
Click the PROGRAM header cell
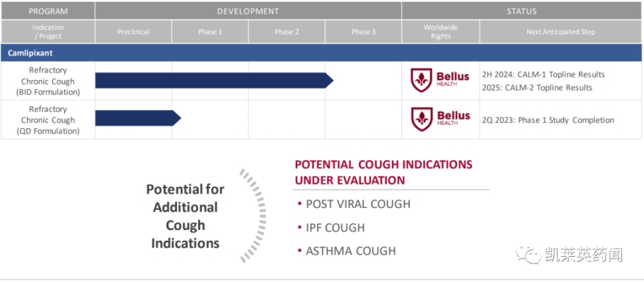(48, 11)
